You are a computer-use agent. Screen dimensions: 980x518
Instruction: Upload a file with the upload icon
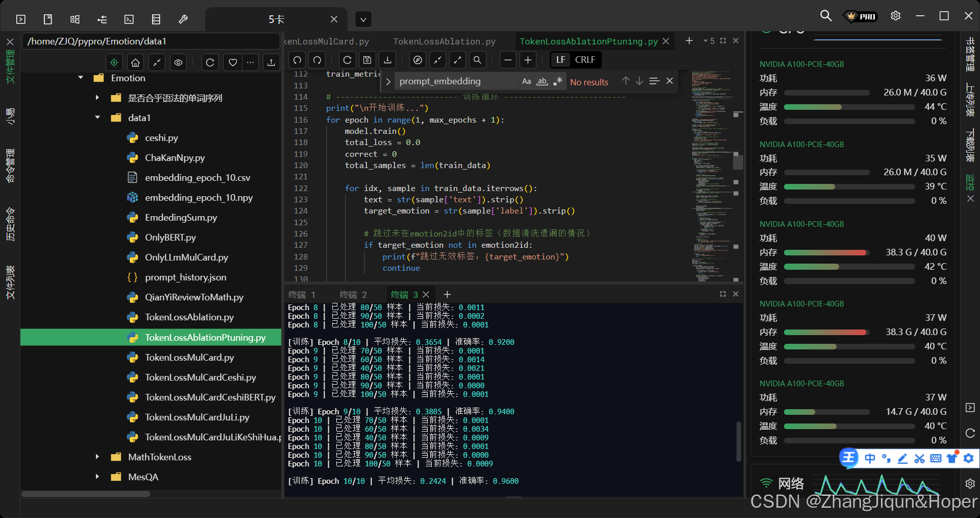[271, 62]
